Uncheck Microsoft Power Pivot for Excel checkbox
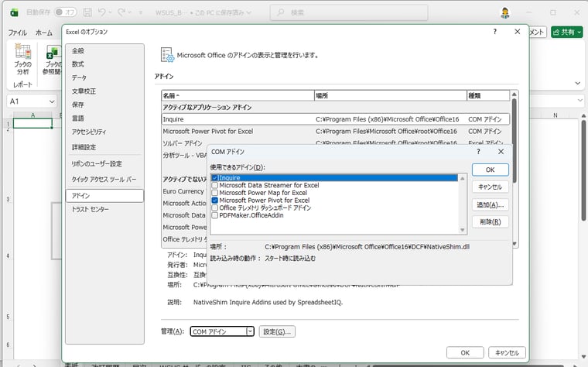 (x=215, y=201)
